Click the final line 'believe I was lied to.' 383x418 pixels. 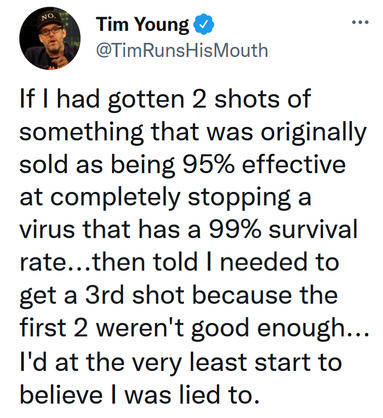139,394
